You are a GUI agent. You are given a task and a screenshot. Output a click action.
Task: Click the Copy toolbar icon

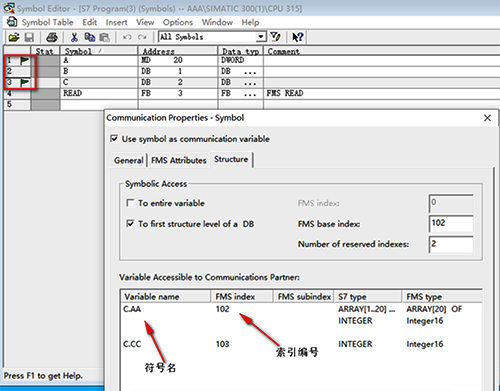pyautogui.click(x=89, y=37)
